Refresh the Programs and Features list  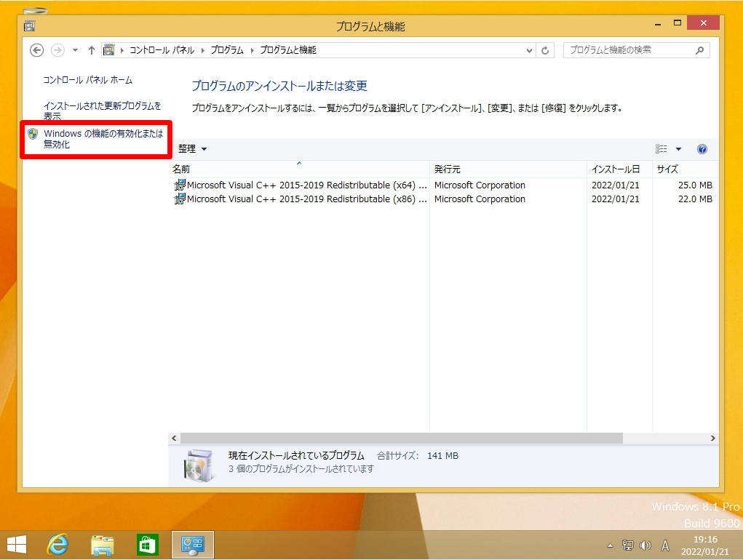point(545,51)
